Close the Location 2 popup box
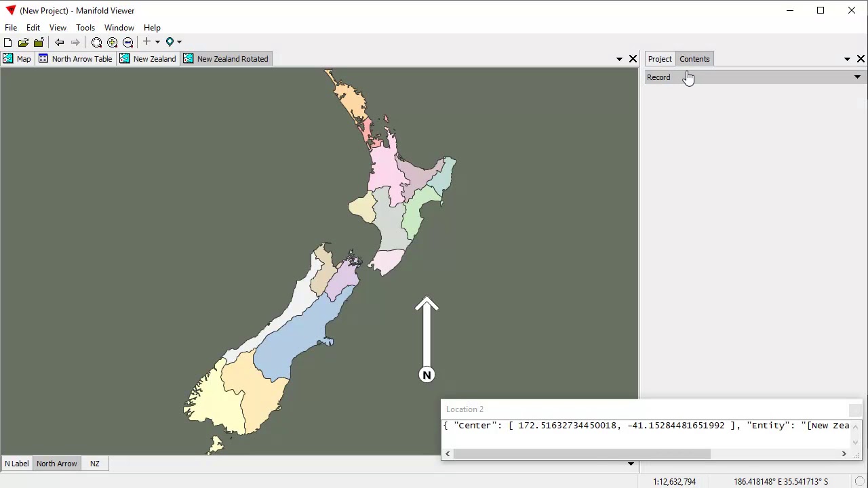The image size is (868, 488). (x=854, y=409)
